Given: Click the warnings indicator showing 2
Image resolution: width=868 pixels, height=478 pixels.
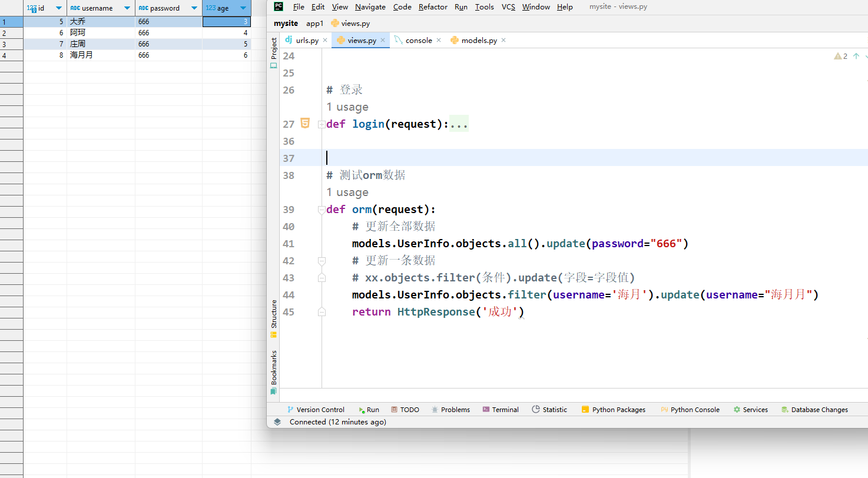Looking at the screenshot, I should tap(841, 57).
